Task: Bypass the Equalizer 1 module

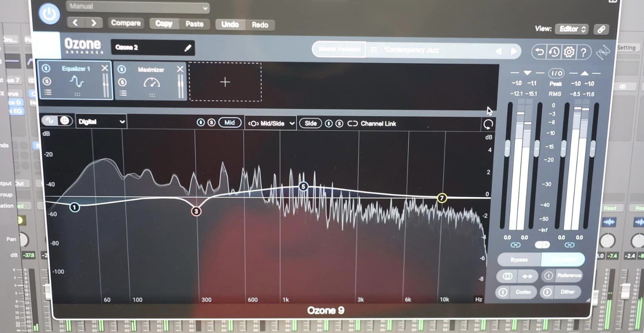Action: (x=47, y=69)
